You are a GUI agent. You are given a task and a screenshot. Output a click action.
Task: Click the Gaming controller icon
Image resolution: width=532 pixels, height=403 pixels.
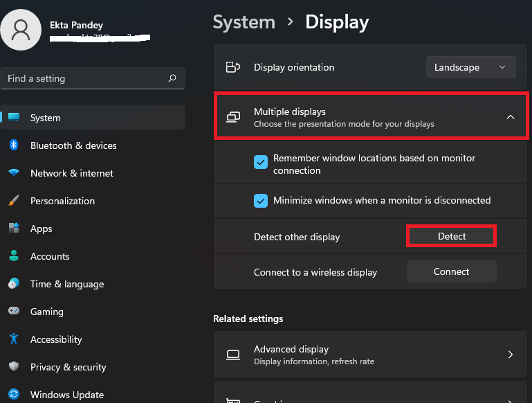tap(14, 312)
